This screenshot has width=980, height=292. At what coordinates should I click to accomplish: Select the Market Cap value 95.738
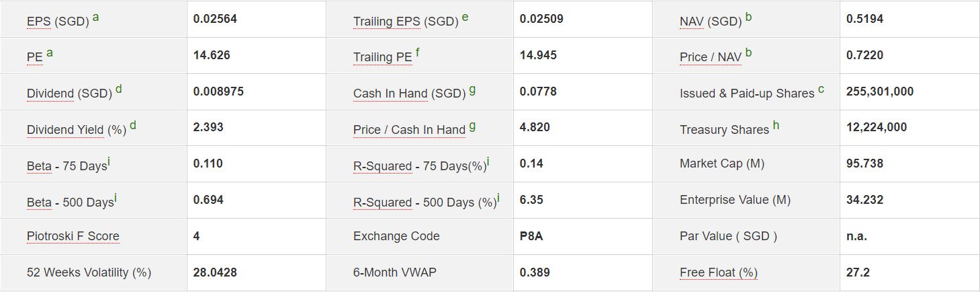click(864, 163)
